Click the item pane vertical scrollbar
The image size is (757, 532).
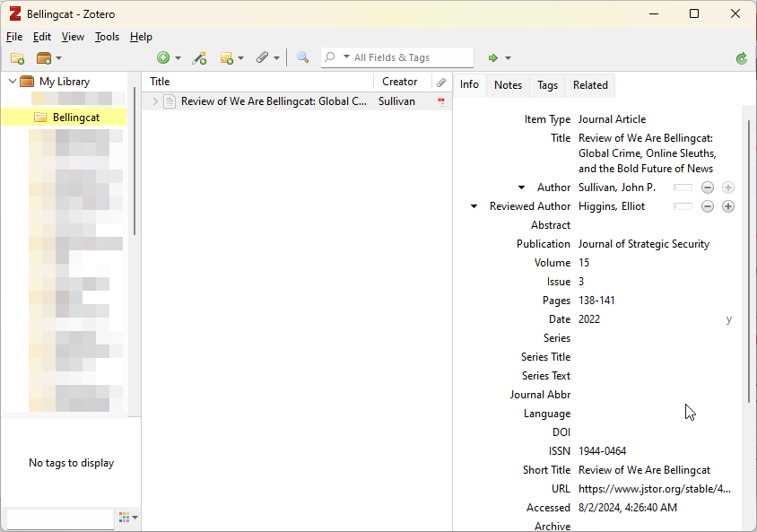pos(749,261)
